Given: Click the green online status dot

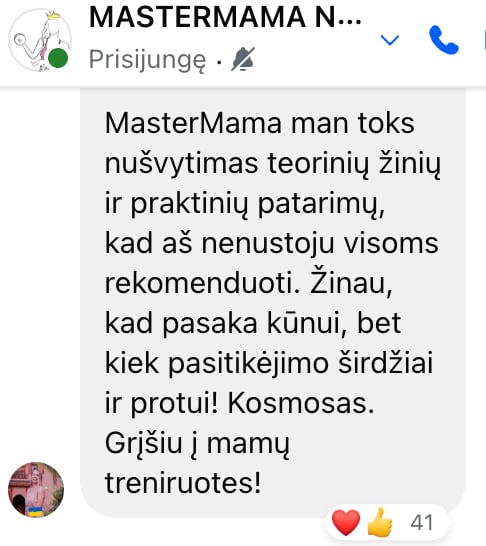Looking at the screenshot, I should [58, 58].
